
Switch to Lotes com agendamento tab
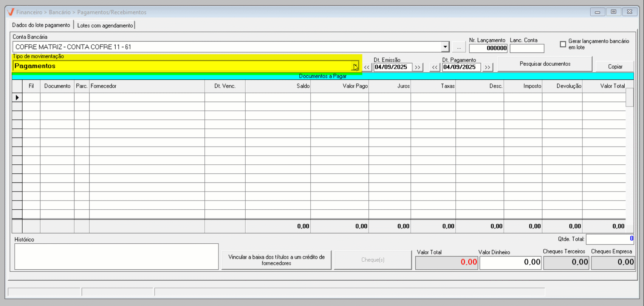coord(105,25)
